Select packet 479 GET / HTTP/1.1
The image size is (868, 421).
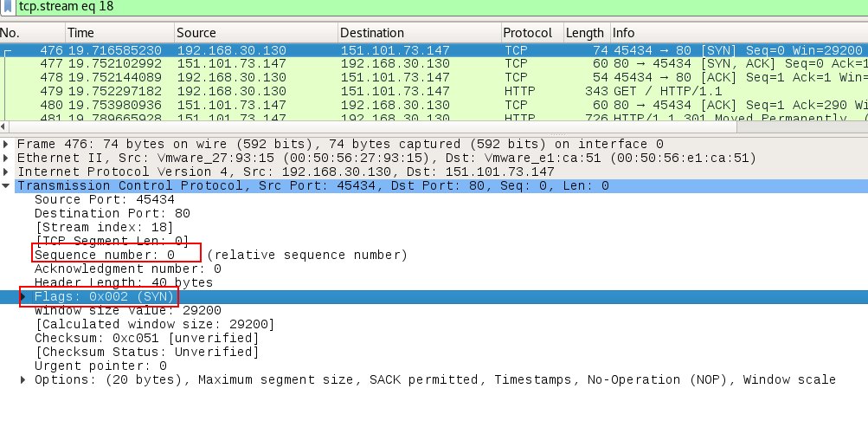434,92
